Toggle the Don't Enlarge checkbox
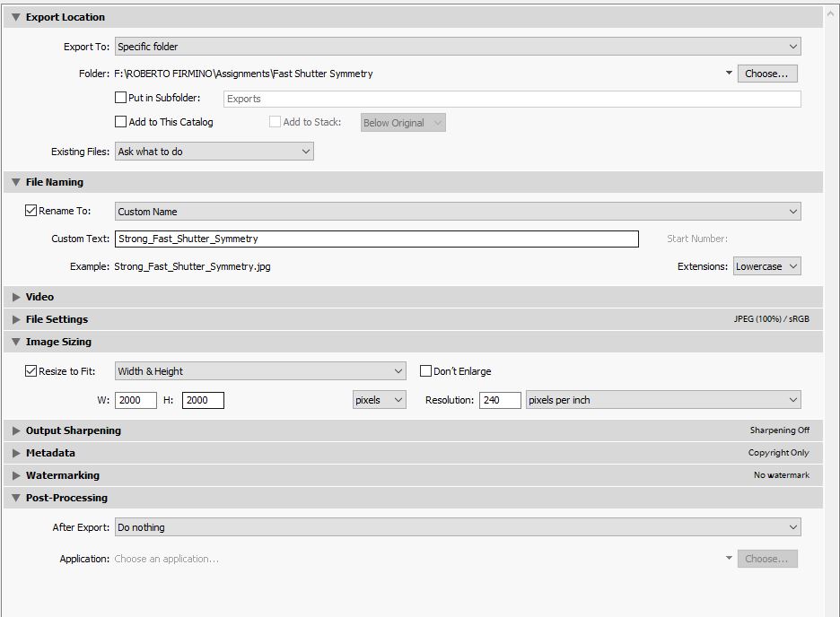The image size is (840, 617). (x=426, y=371)
